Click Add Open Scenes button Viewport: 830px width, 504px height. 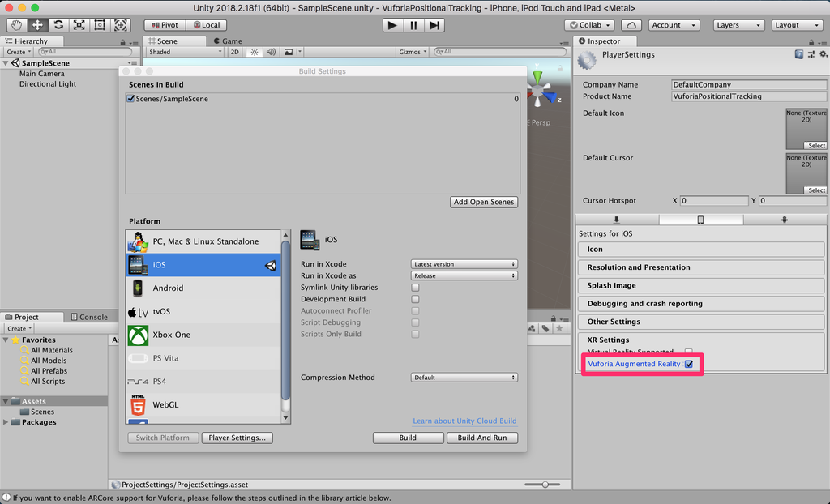pyautogui.click(x=484, y=202)
